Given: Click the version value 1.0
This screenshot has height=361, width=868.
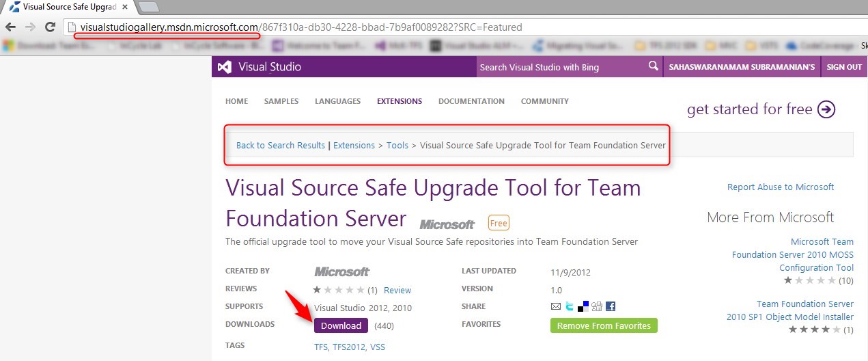Looking at the screenshot, I should (556, 290).
